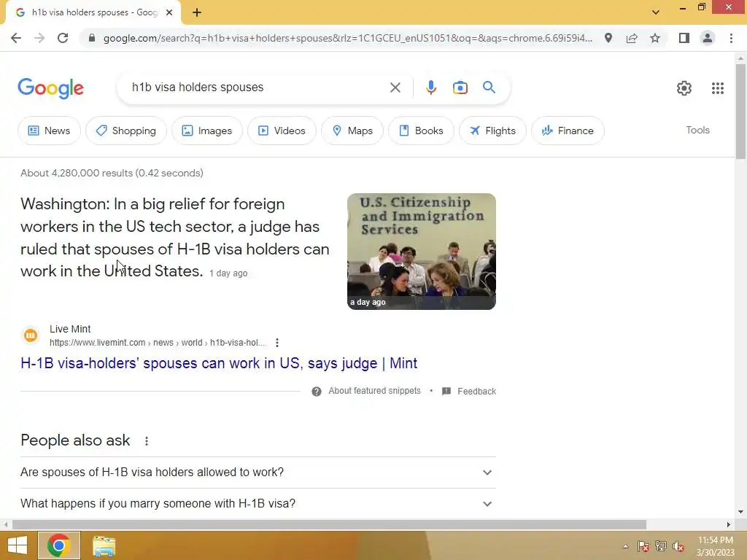Switch to Flights results
Image resolution: width=747 pixels, height=560 pixels.
492,131
